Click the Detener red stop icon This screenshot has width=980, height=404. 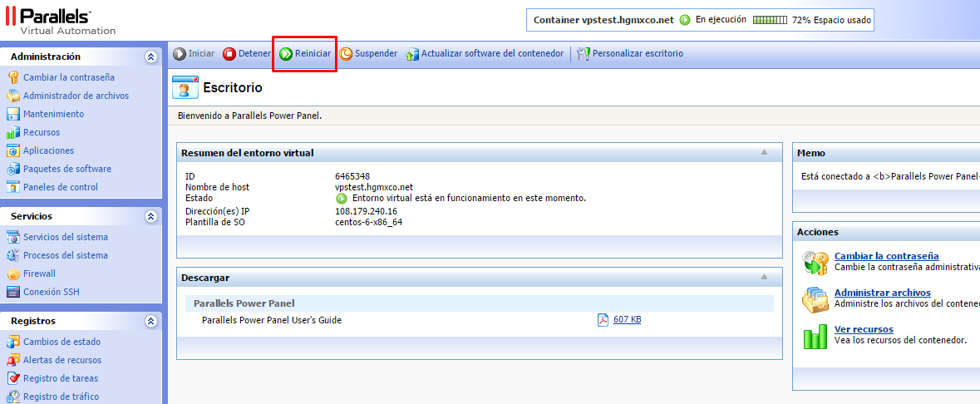tap(229, 54)
